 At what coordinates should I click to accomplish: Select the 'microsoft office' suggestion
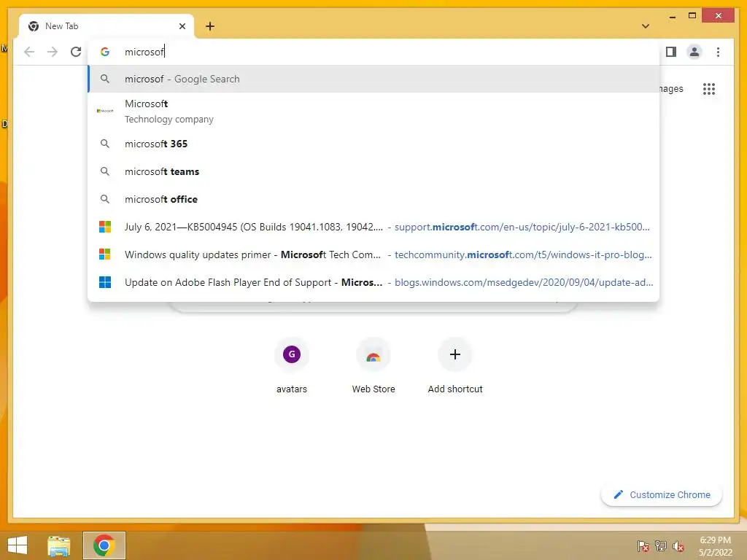point(374,199)
